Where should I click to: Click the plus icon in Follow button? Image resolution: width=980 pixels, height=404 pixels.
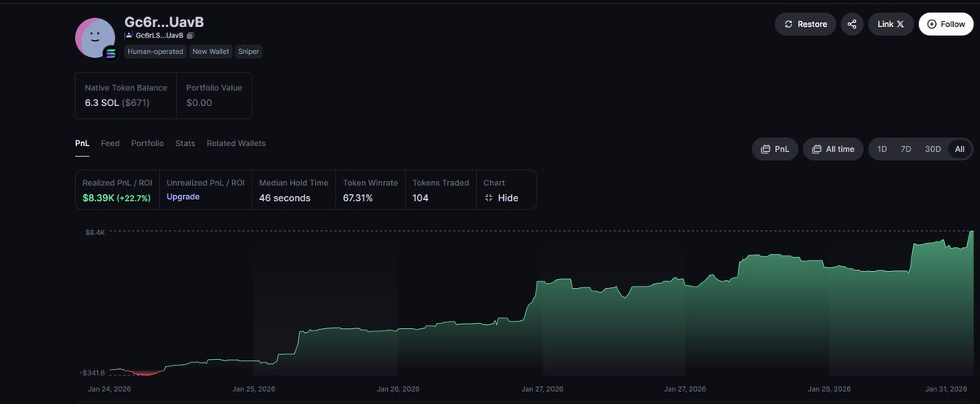pos(932,24)
